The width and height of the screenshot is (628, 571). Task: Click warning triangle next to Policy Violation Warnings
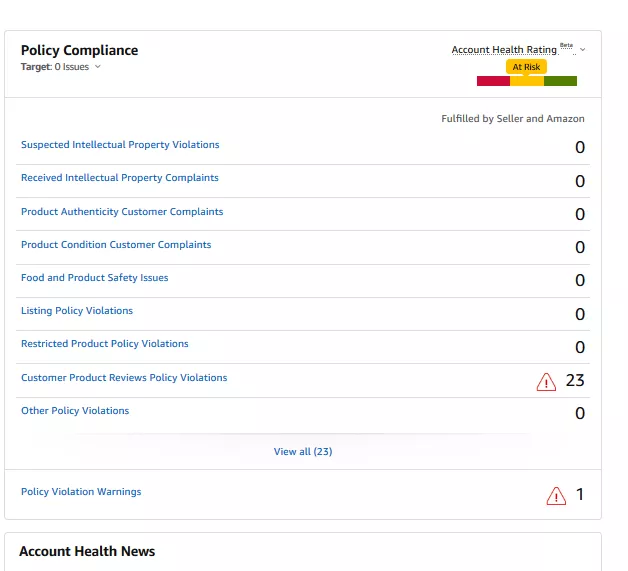click(556, 496)
